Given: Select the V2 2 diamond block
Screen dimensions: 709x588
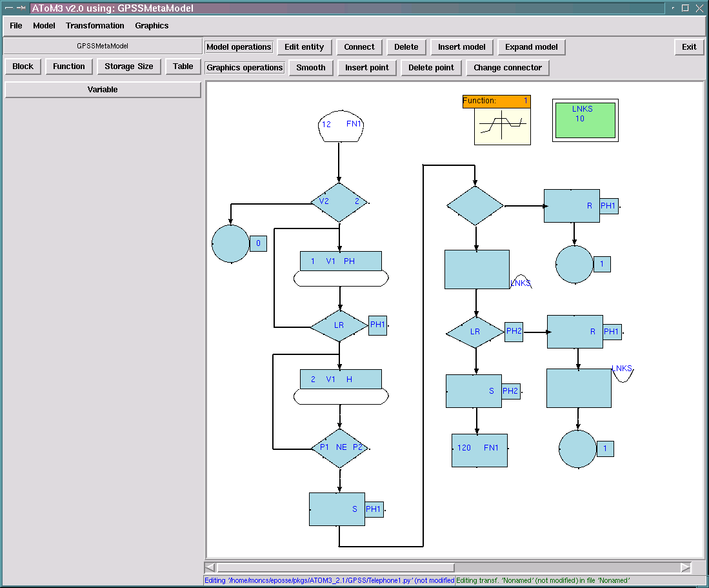Looking at the screenshot, I should 339,202.
